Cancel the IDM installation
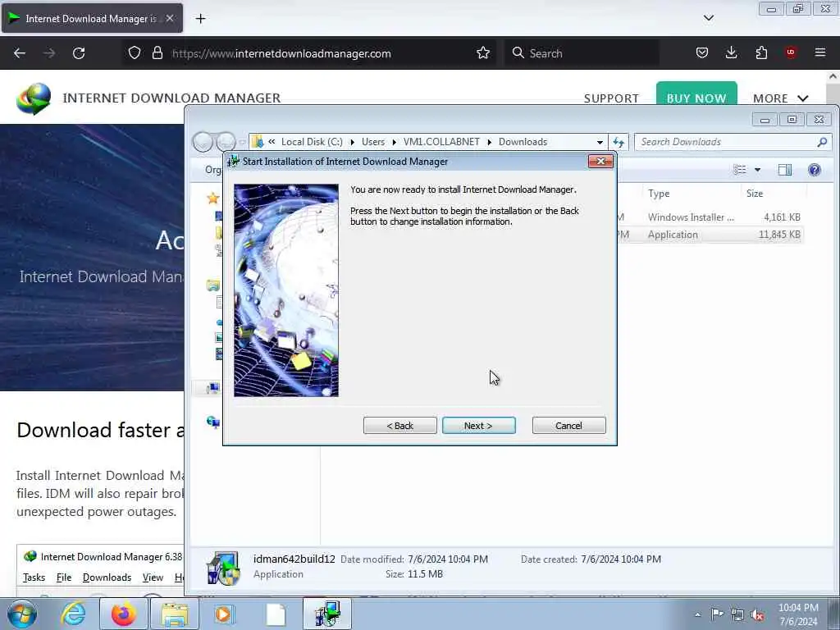Viewport: 840px width, 630px height. tap(568, 426)
